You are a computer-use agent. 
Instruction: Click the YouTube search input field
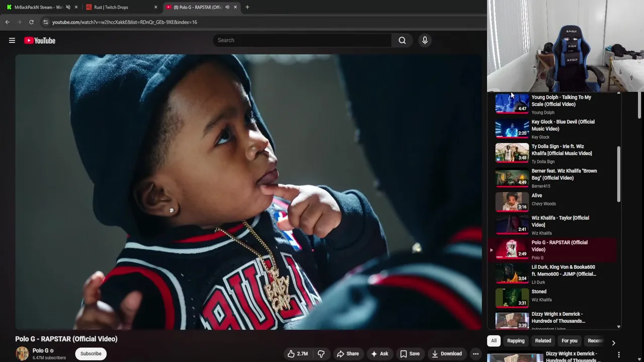click(x=302, y=40)
